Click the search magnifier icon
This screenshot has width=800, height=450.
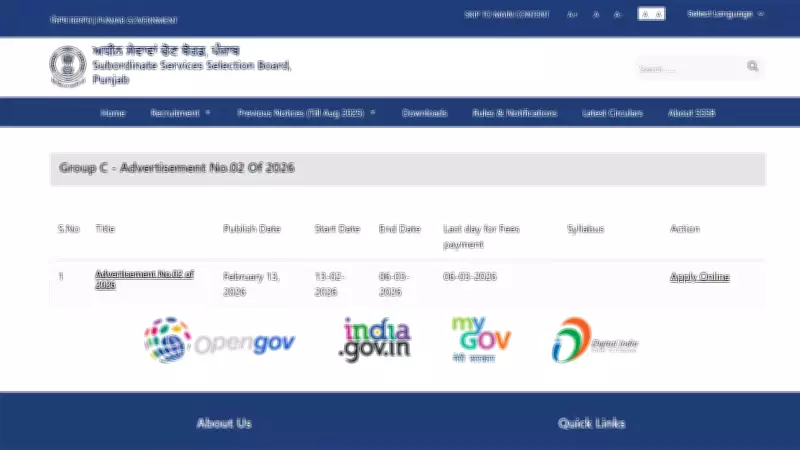pyautogui.click(x=752, y=67)
